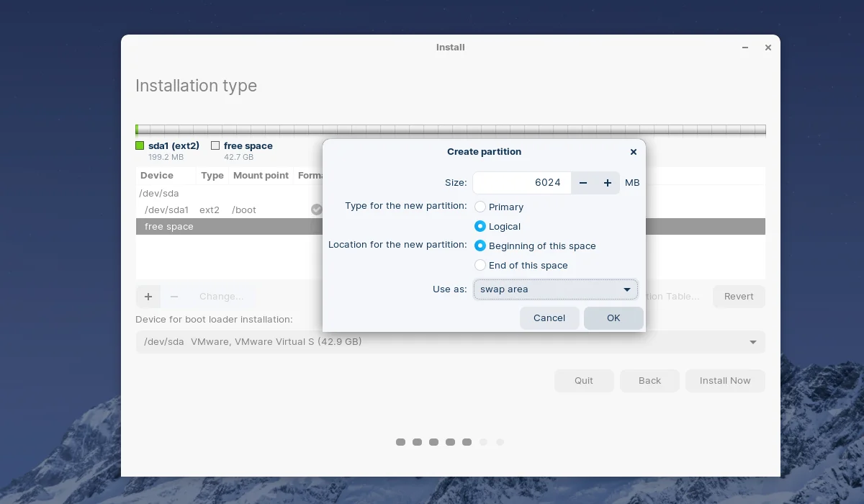Viewport: 864px width, 504px height.
Task: Click the Device column header
Action: [157, 176]
